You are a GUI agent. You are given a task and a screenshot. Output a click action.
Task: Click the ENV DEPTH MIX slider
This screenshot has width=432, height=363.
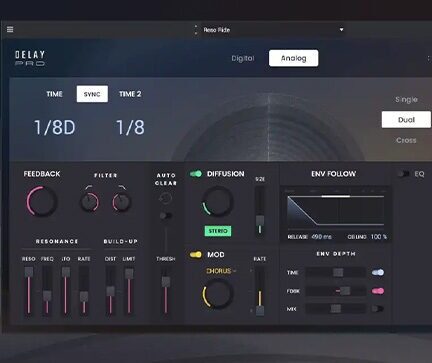tap(336, 309)
